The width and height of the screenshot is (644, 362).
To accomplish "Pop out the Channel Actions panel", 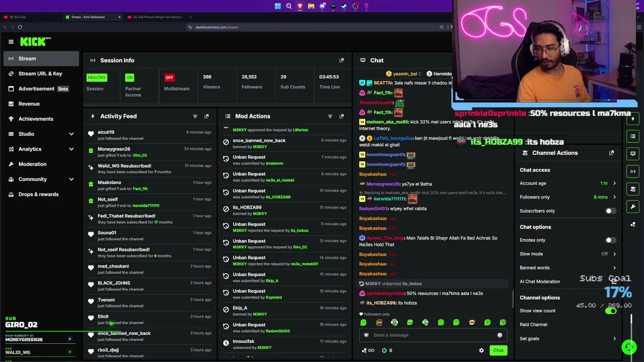I will tap(611, 153).
